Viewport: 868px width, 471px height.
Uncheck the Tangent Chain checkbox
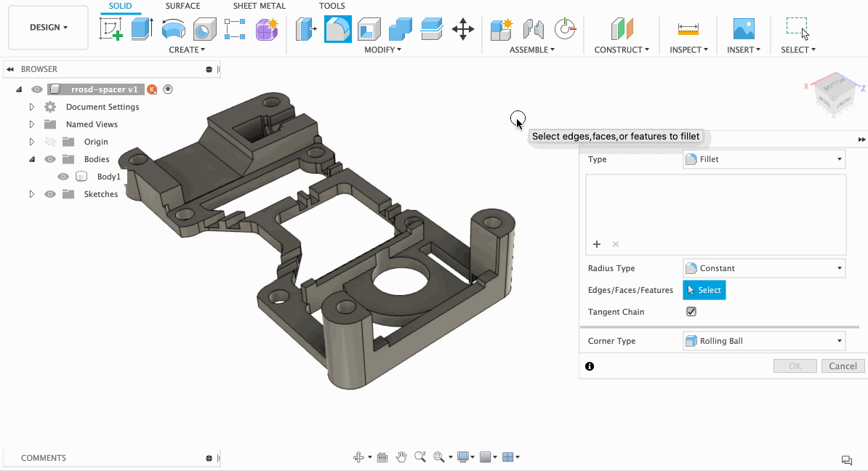point(691,312)
